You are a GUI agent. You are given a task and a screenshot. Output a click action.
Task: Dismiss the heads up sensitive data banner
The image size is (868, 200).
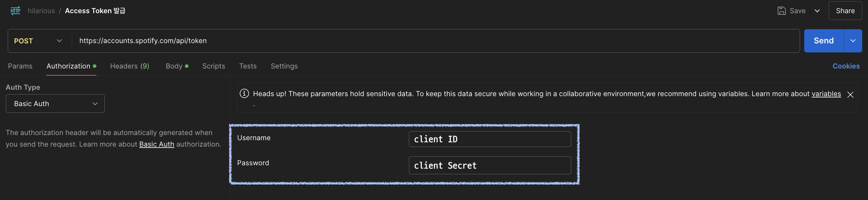pos(850,95)
